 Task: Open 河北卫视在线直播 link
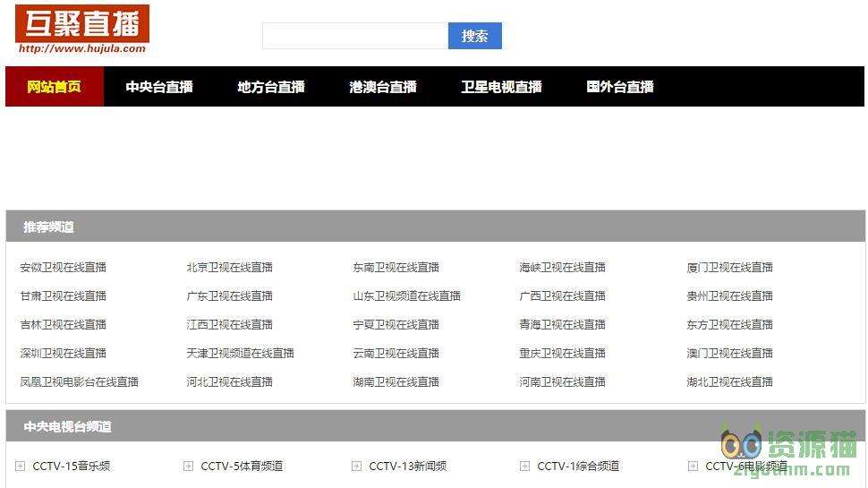(x=230, y=382)
